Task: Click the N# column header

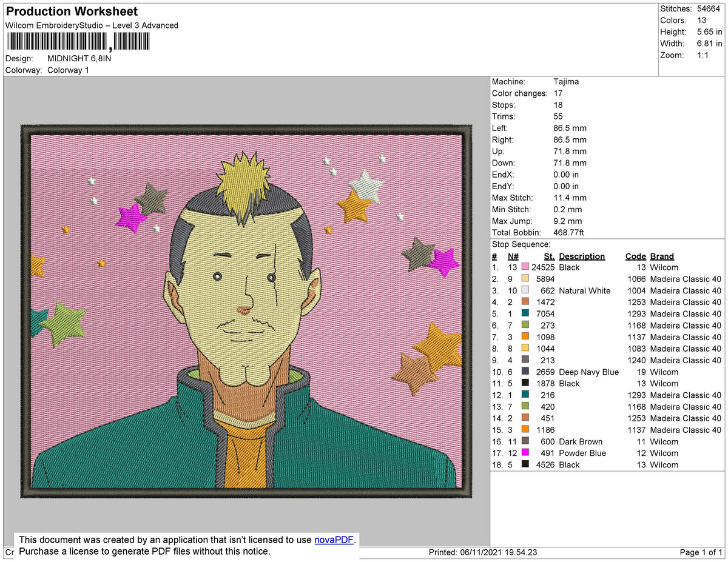Action: 513,256
